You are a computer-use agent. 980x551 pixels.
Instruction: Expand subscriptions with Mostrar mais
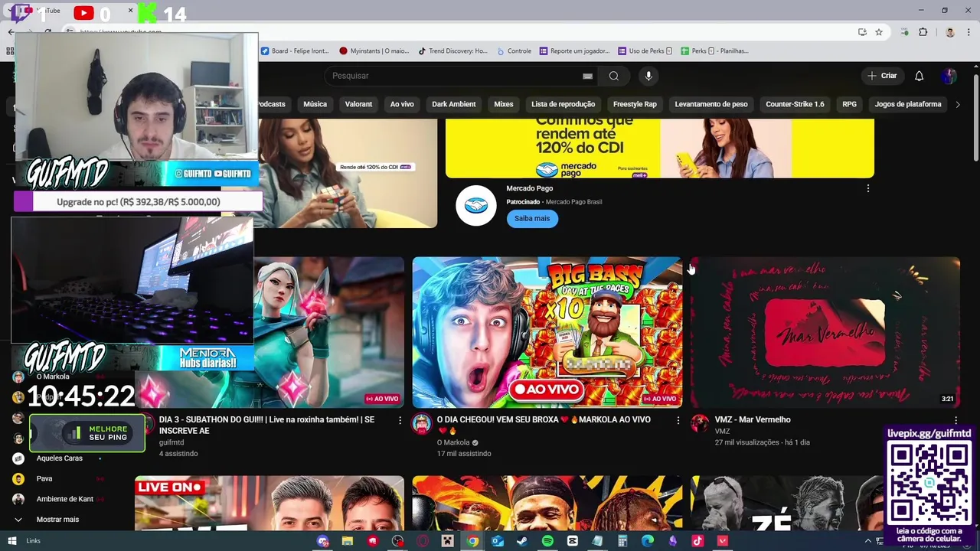point(57,520)
